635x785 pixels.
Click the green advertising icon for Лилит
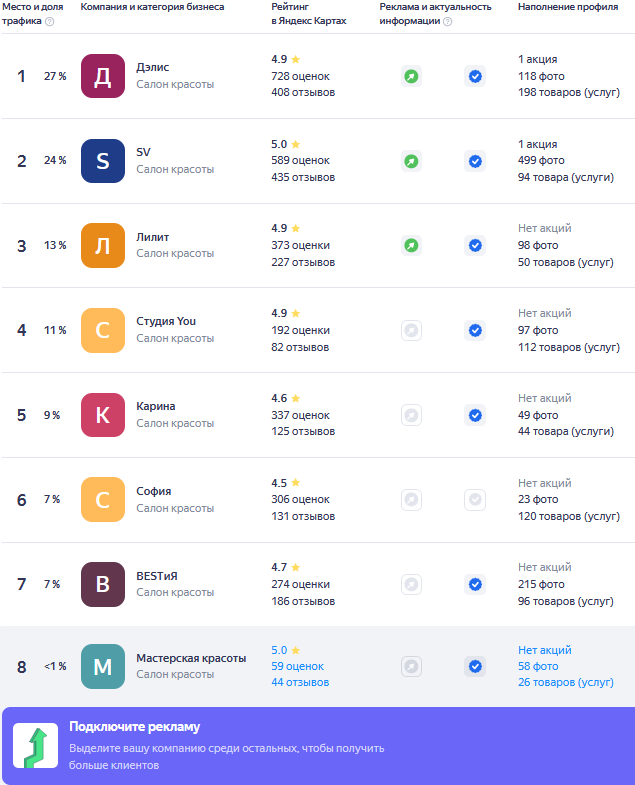point(411,246)
